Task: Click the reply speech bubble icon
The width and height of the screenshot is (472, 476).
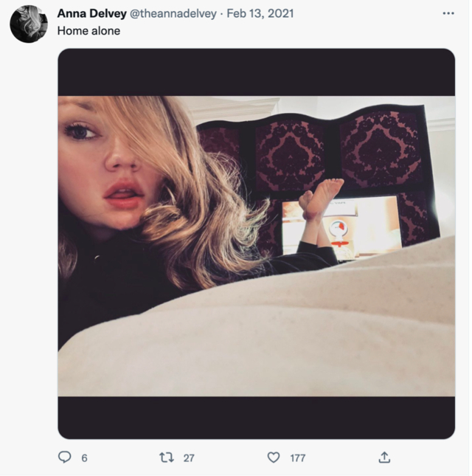Action: pos(65,458)
